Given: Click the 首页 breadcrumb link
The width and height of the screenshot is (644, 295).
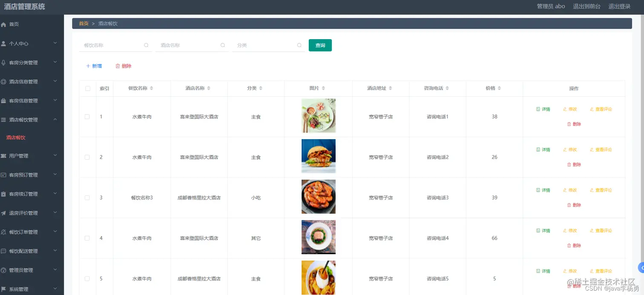Looking at the screenshot, I should 84,23.
